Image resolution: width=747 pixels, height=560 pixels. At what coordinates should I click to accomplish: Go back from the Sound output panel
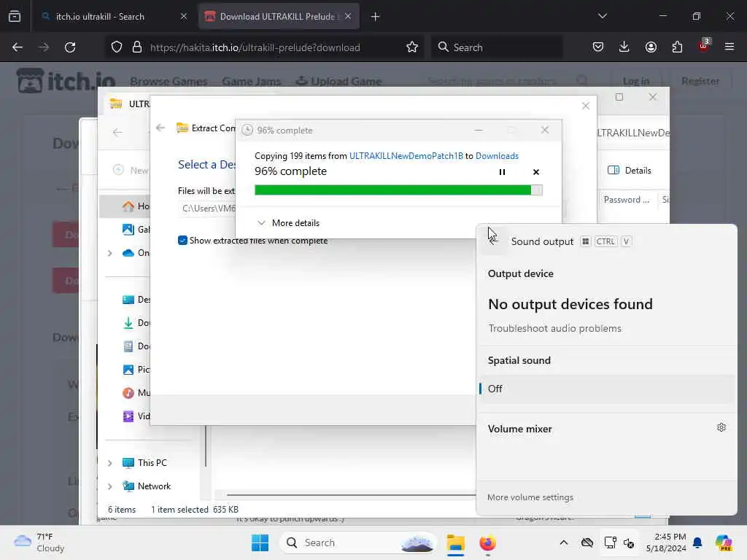click(494, 241)
